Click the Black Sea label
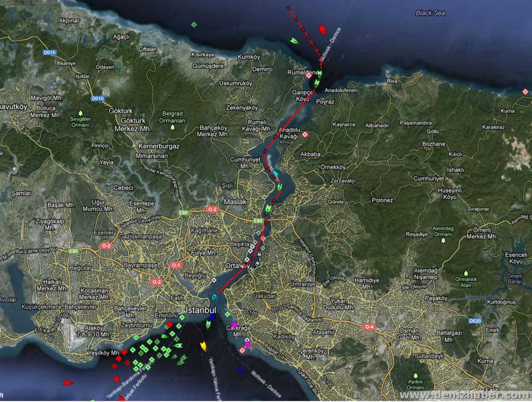 430,13
